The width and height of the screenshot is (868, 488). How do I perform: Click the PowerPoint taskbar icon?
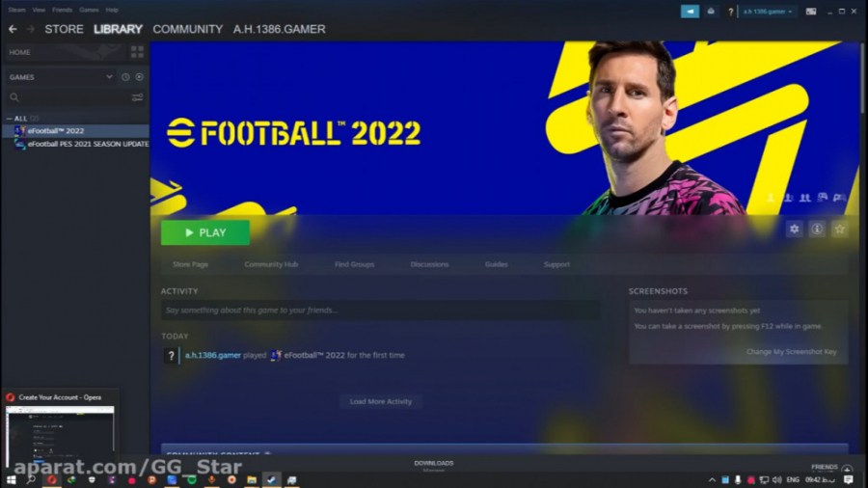(151, 480)
